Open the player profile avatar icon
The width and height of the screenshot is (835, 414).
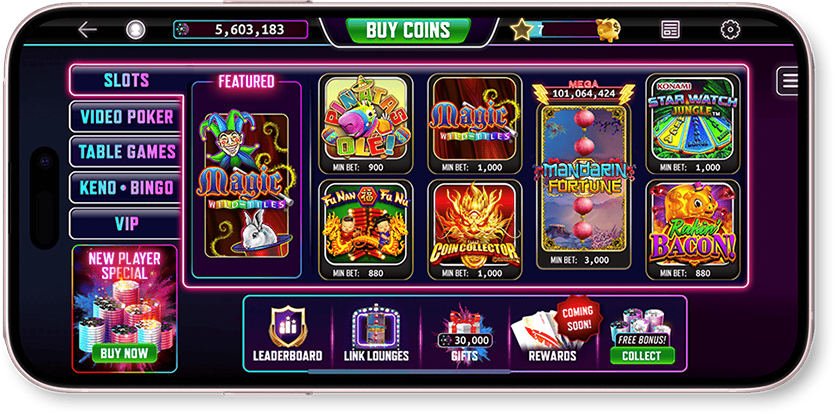pos(135,30)
